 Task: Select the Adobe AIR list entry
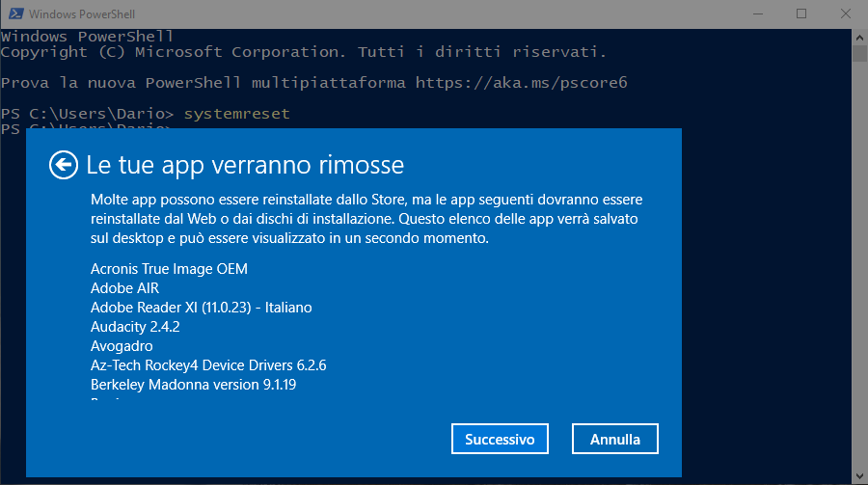pyautogui.click(x=124, y=288)
